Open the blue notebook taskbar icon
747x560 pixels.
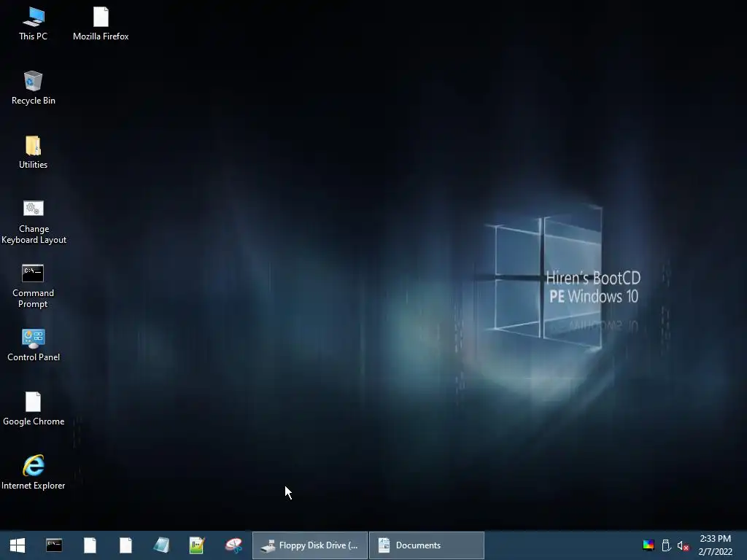coord(161,545)
